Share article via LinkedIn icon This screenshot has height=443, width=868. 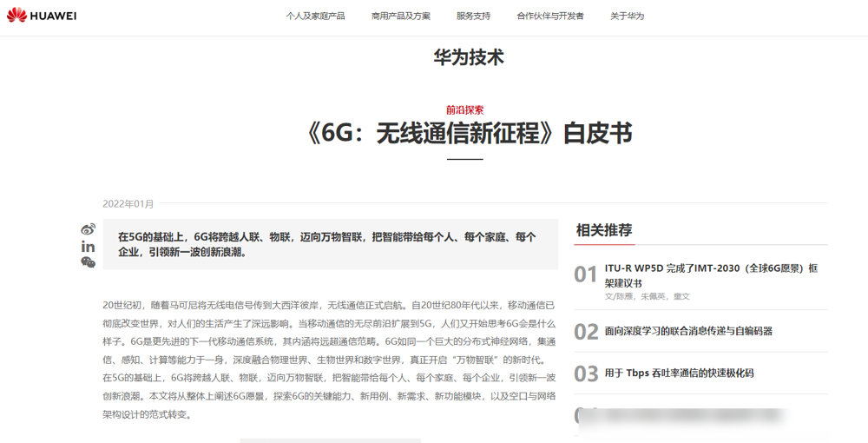[88, 247]
